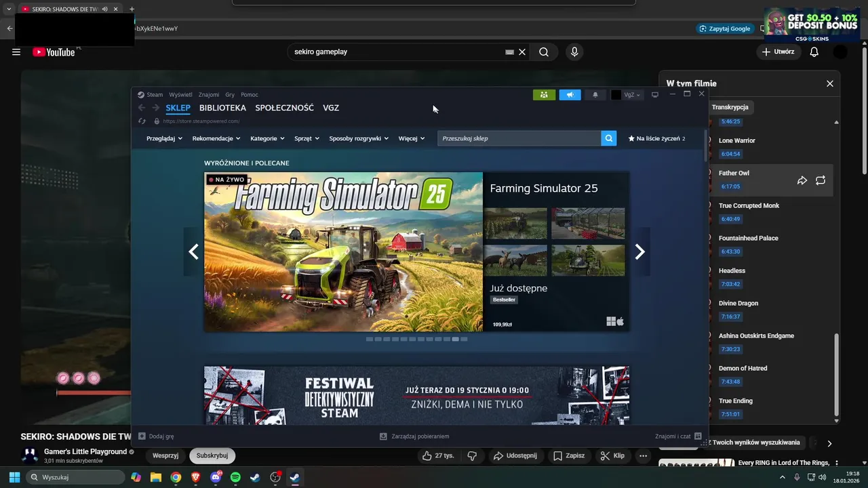The image size is (868, 488).
Task: Go back in the Steam client
Action: click(x=141, y=108)
